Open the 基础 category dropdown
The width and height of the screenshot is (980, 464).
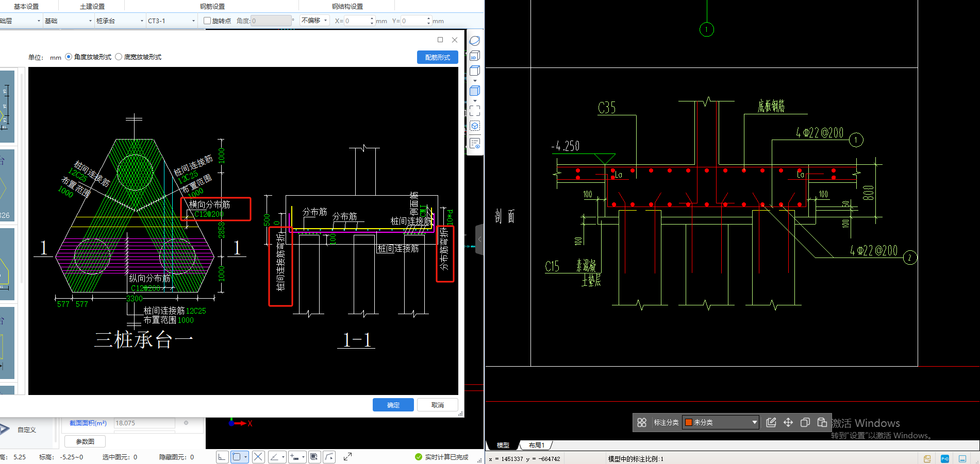(68, 21)
